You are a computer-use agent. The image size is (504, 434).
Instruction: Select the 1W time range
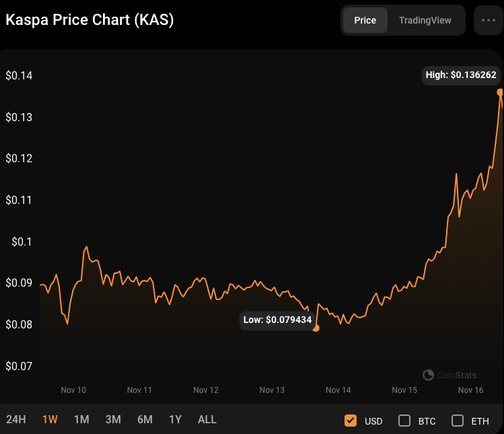point(50,419)
